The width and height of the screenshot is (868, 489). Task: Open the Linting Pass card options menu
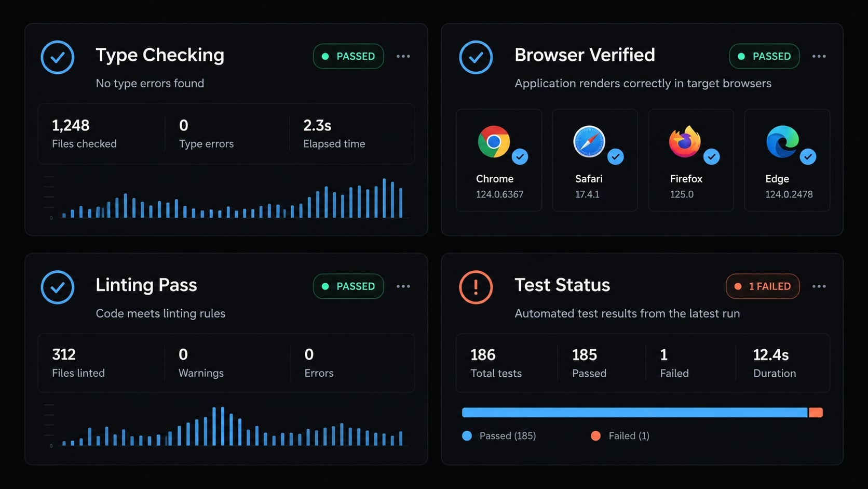[403, 286]
